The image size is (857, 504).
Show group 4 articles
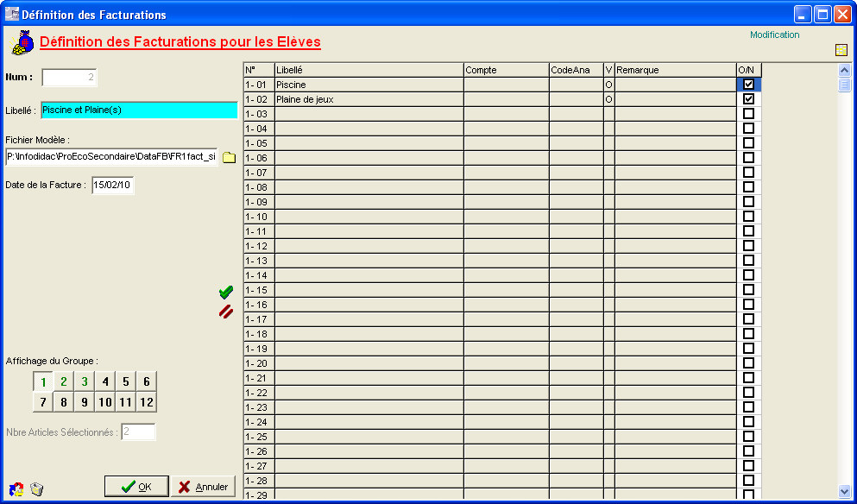[x=105, y=381]
